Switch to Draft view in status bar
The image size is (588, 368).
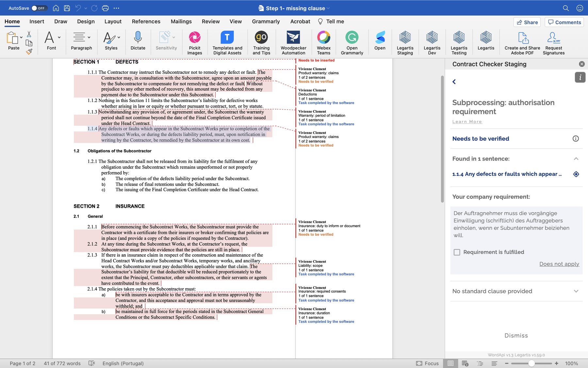(494, 363)
